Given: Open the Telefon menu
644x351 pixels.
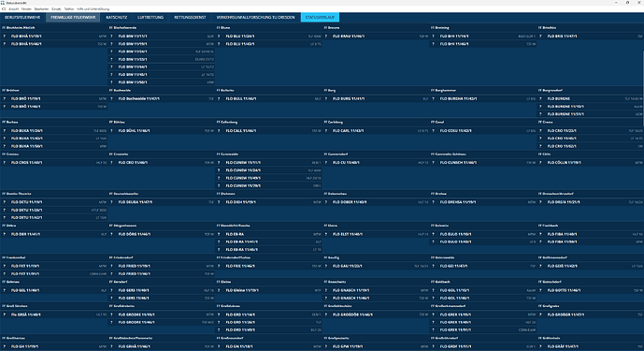Looking at the screenshot, I should point(69,9).
